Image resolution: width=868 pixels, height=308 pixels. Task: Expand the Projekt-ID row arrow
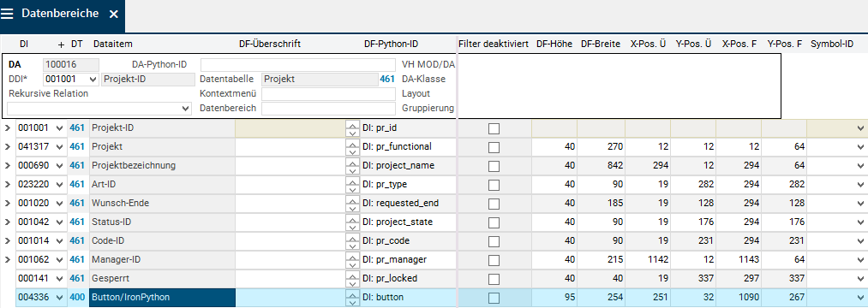coord(7,128)
